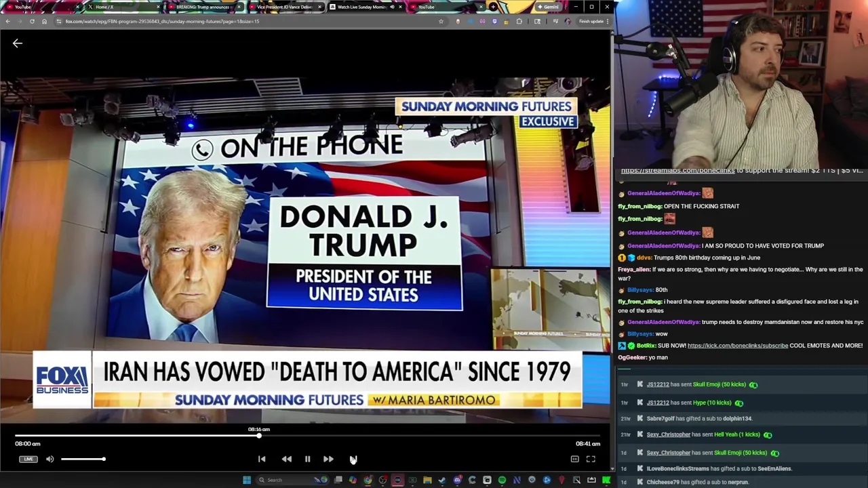Open Google Chrome from the taskbar

pyautogui.click(x=368, y=480)
